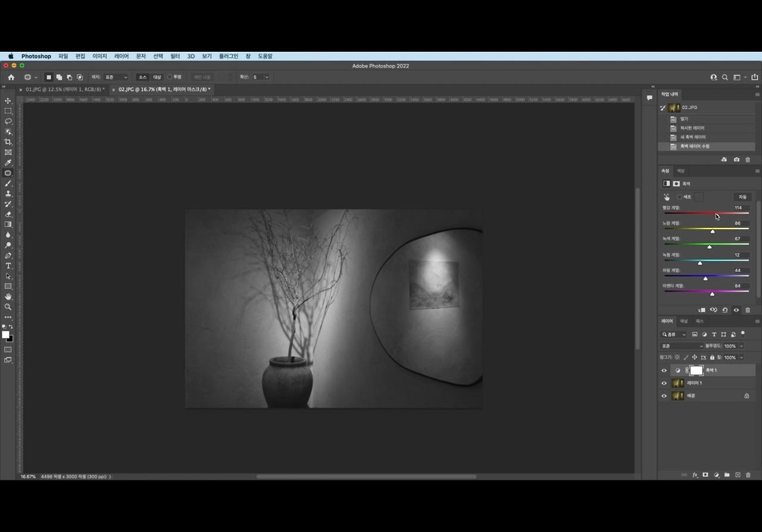Toggle lock all for the layer
Viewport: 762px width, 532px height.
(x=711, y=358)
